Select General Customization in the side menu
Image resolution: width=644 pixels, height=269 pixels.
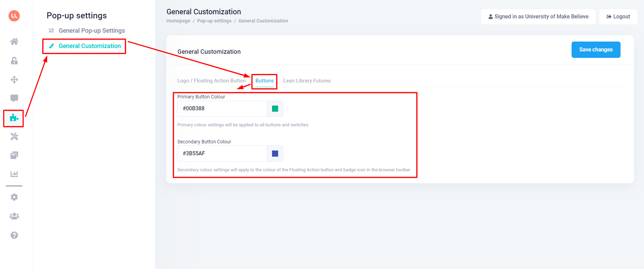(x=90, y=46)
